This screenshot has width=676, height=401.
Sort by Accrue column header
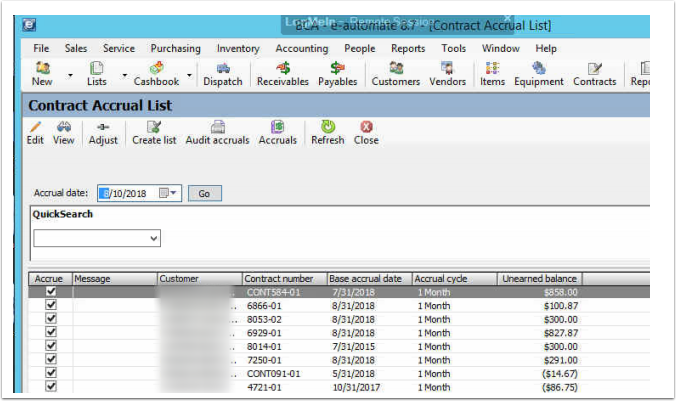coord(50,279)
